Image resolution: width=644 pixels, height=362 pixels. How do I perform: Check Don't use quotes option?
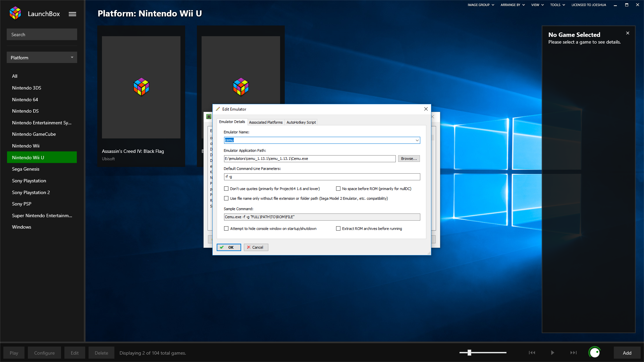226,189
